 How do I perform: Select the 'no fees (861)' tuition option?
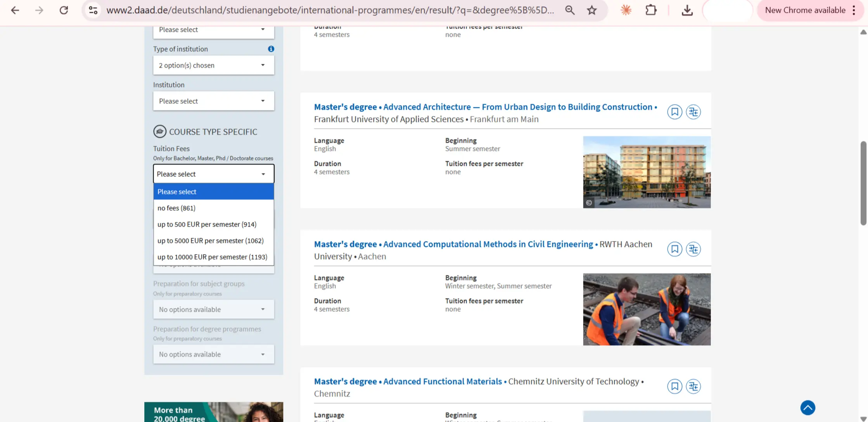tap(176, 208)
